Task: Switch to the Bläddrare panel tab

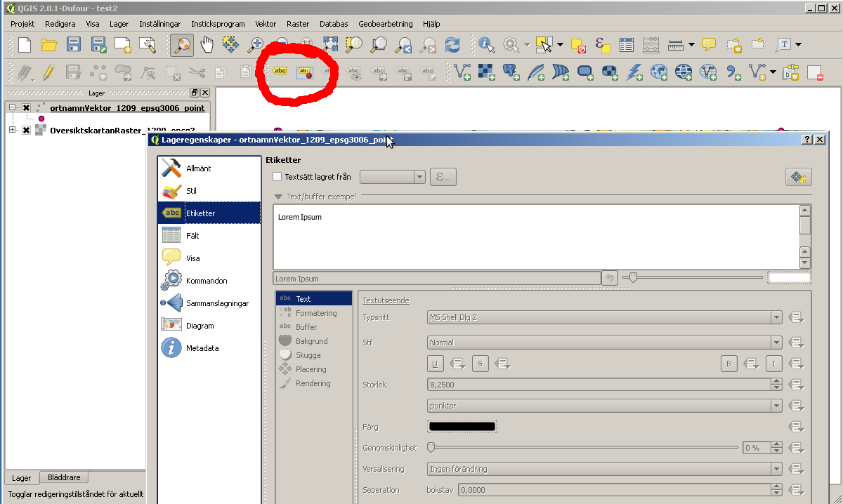Action: click(64, 477)
